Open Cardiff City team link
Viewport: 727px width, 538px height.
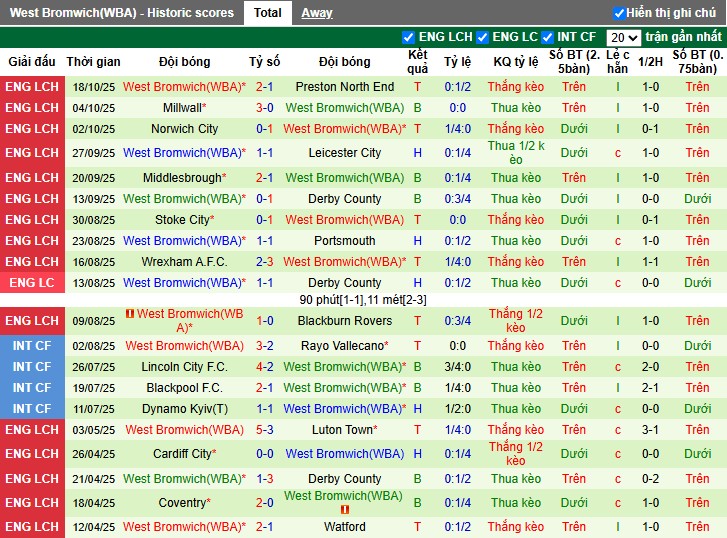click(182, 454)
